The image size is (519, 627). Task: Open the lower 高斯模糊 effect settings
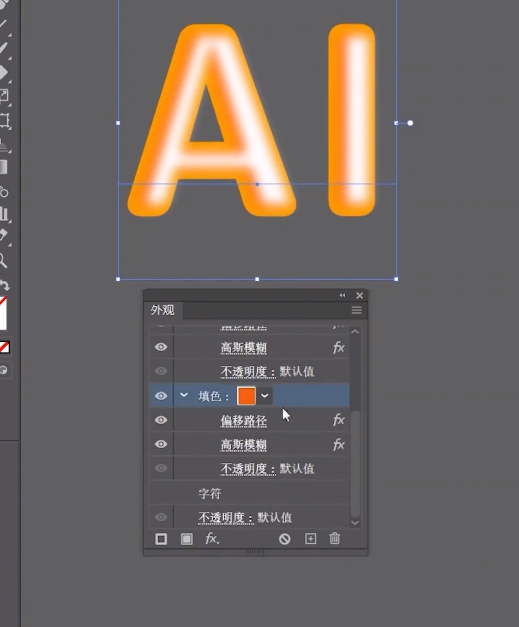pyautogui.click(x=244, y=445)
